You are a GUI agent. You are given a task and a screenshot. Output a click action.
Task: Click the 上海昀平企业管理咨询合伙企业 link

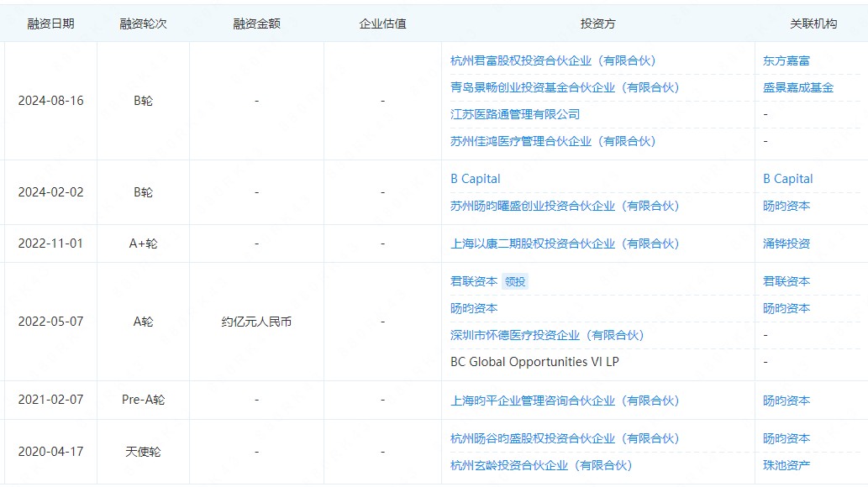tap(564, 401)
